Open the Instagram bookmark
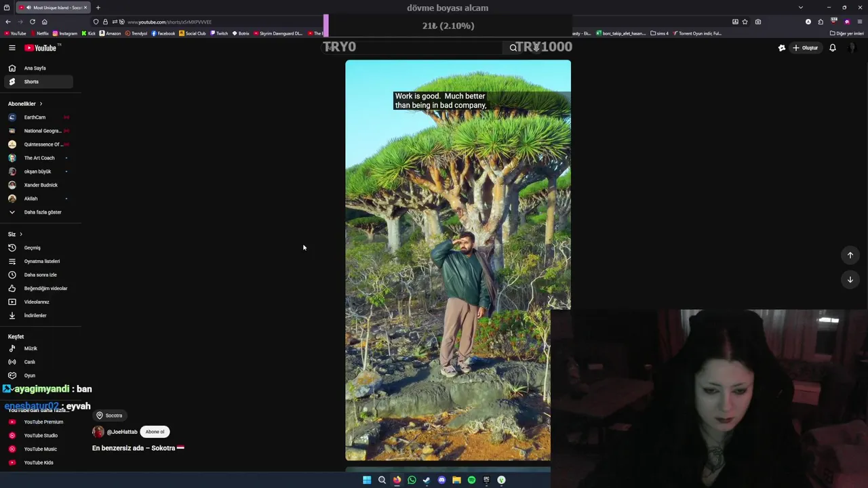 click(x=65, y=33)
